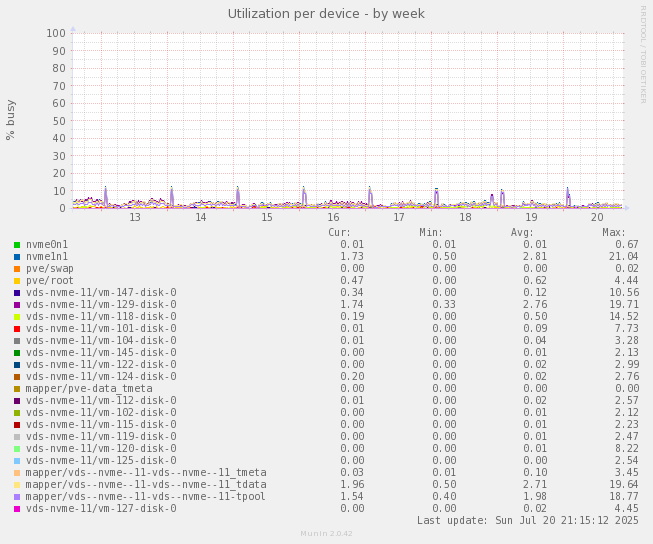The image size is (653, 544).
Task: Select the vds-nvme-11/vm-147-disk-0 label
Action: click(101, 292)
